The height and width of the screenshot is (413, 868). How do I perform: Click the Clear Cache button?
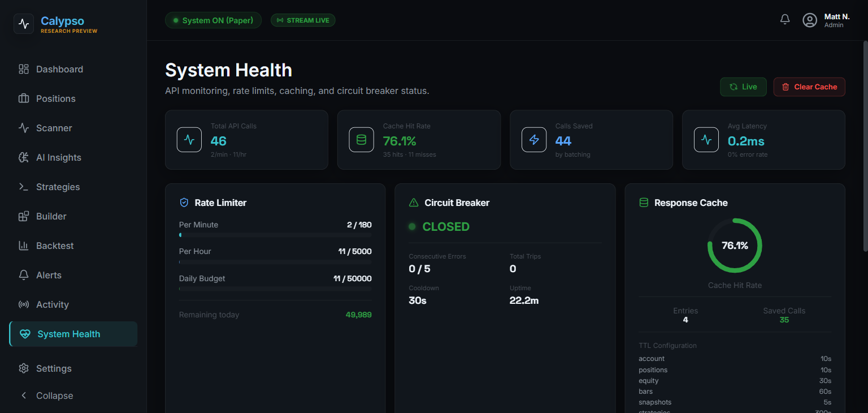[x=809, y=87]
